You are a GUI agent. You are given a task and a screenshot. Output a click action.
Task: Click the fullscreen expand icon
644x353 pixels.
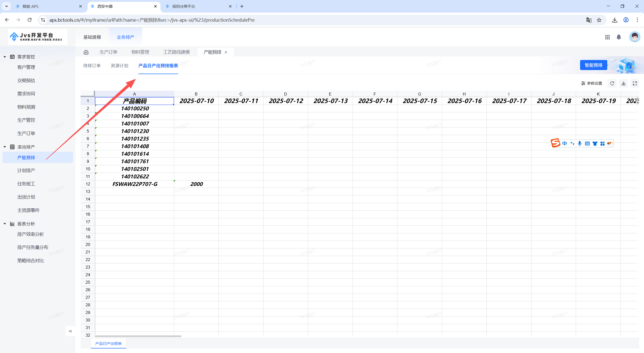pyautogui.click(x=635, y=83)
